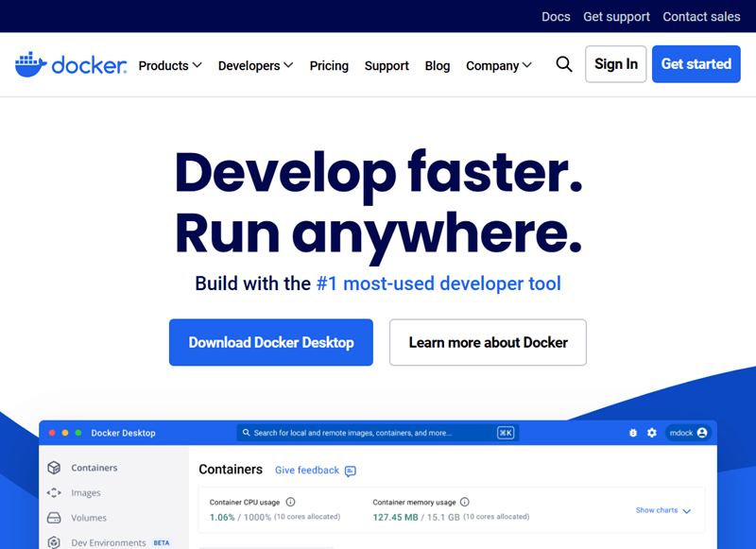Open Docker Desktop settings gear
This screenshot has height=549, width=756.
[651, 432]
